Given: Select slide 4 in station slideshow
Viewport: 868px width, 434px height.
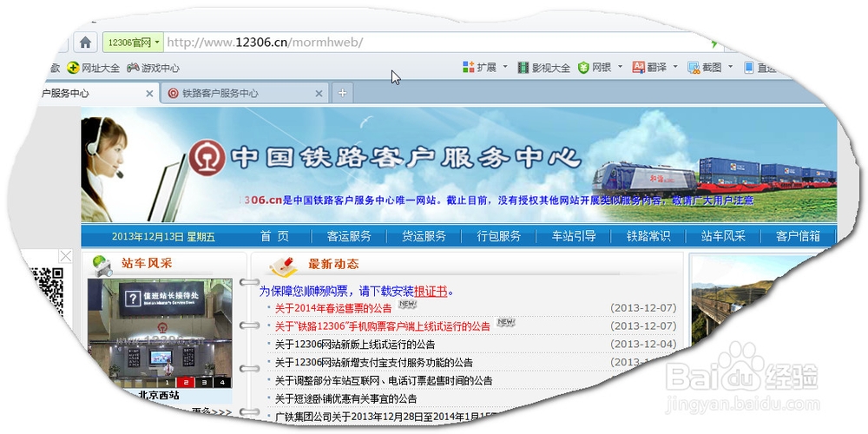Looking at the screenshot, I should pyautogui.click(x=222, y=383).
